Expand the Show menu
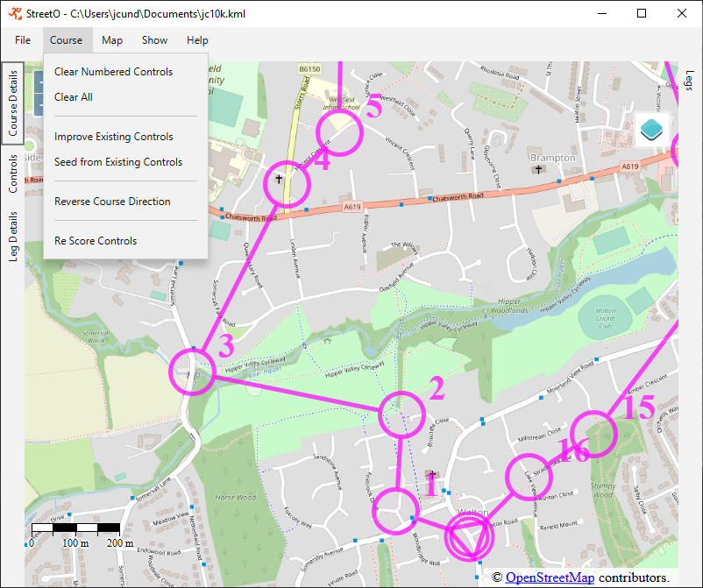703x588 pixels. tap(154, 40)
